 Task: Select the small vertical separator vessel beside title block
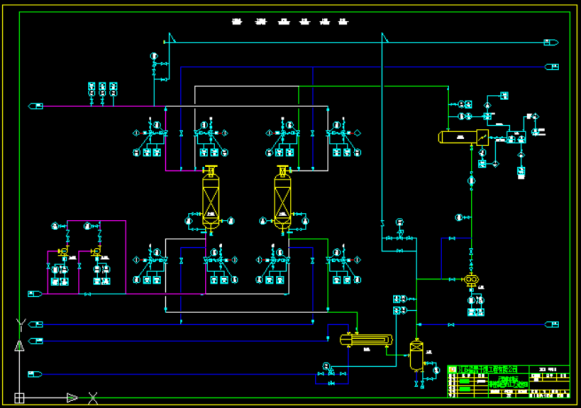416,356
